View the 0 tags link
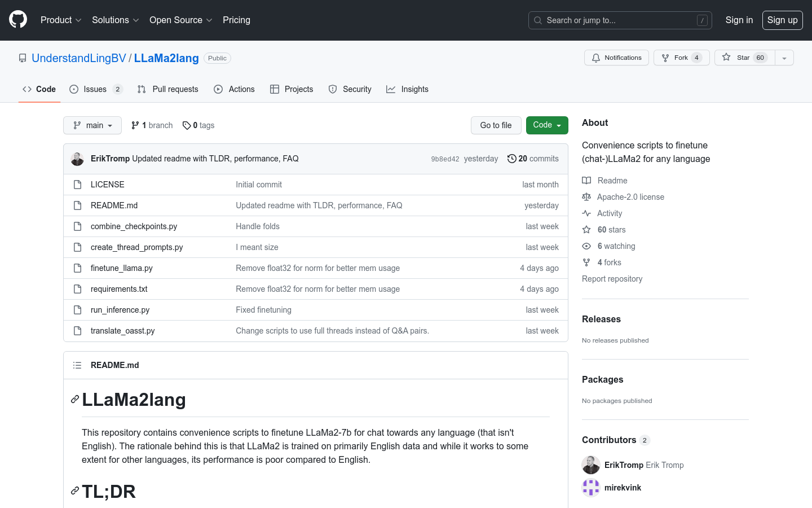This screenshot has height=508, width=812. point(198,125)
